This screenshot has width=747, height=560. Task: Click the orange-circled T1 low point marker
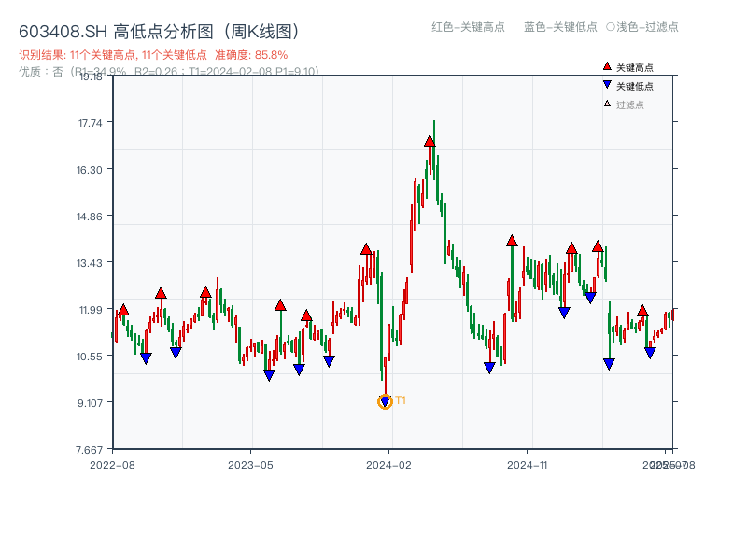click(385, 402)
